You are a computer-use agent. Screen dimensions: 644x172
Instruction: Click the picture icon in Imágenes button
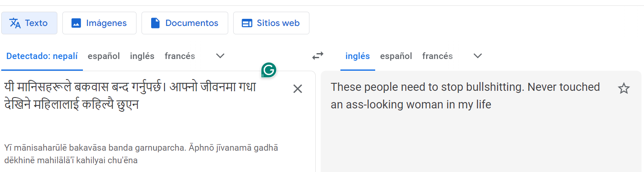(x=76, y=23)
